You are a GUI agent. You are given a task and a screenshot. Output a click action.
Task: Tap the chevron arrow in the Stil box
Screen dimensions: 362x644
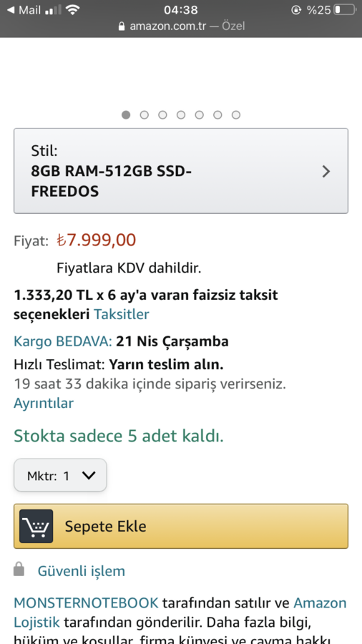point(326,171)
